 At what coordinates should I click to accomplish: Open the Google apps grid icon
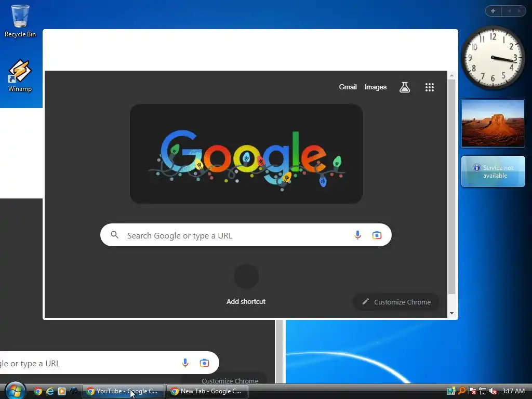click(x=430, y=87)
